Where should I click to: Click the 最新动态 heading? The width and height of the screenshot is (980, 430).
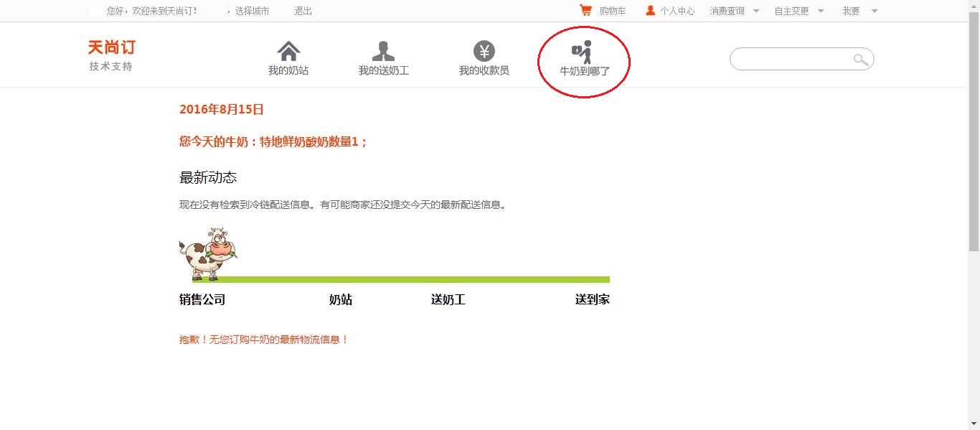(208, 177)
